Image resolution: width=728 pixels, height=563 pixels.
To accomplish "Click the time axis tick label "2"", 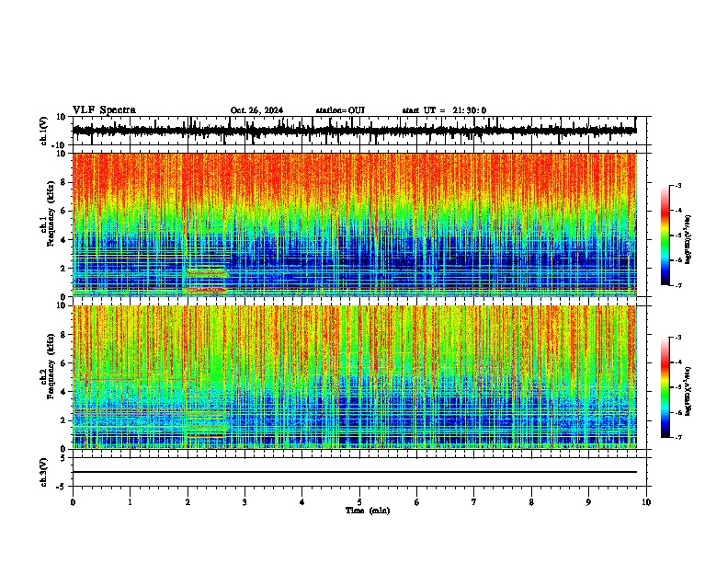I will (x=188, y=502).
